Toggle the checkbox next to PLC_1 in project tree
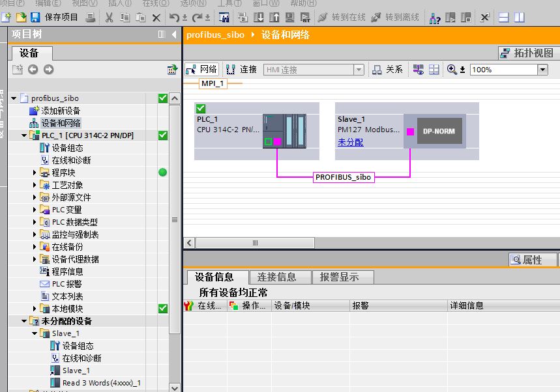This screenshot has height=392, width=560. [162, 135]
